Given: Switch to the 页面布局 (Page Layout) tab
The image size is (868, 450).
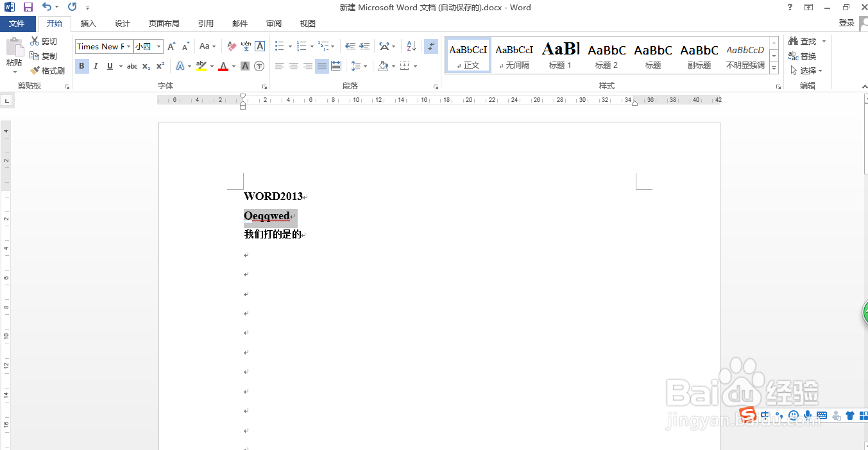Looking at the screenshot, I should (164, 24).
